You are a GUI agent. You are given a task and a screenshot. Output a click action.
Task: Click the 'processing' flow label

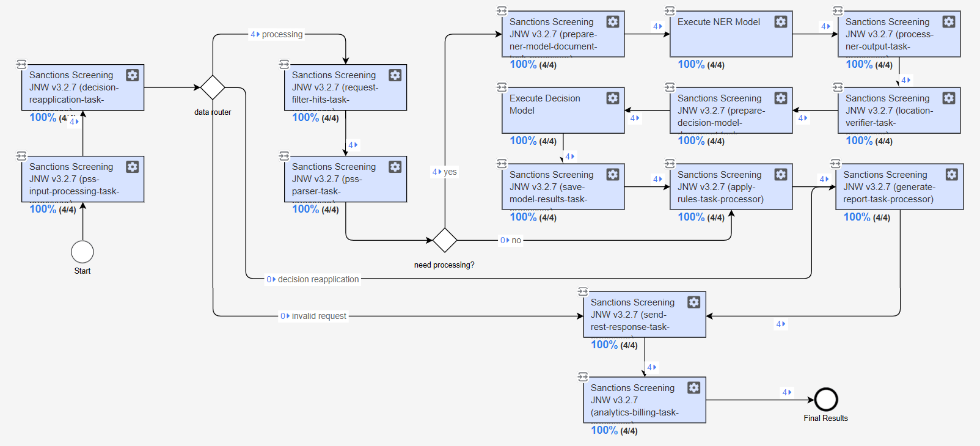tap(282, 34)
